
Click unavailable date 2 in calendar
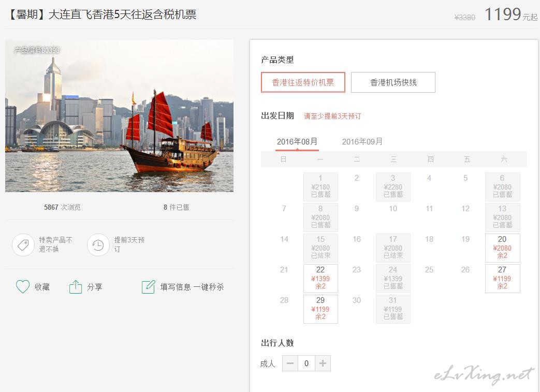[357, 178]
